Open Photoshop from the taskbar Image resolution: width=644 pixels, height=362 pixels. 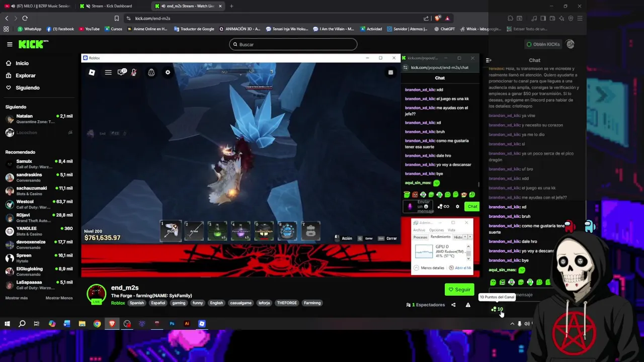(172, 324)
